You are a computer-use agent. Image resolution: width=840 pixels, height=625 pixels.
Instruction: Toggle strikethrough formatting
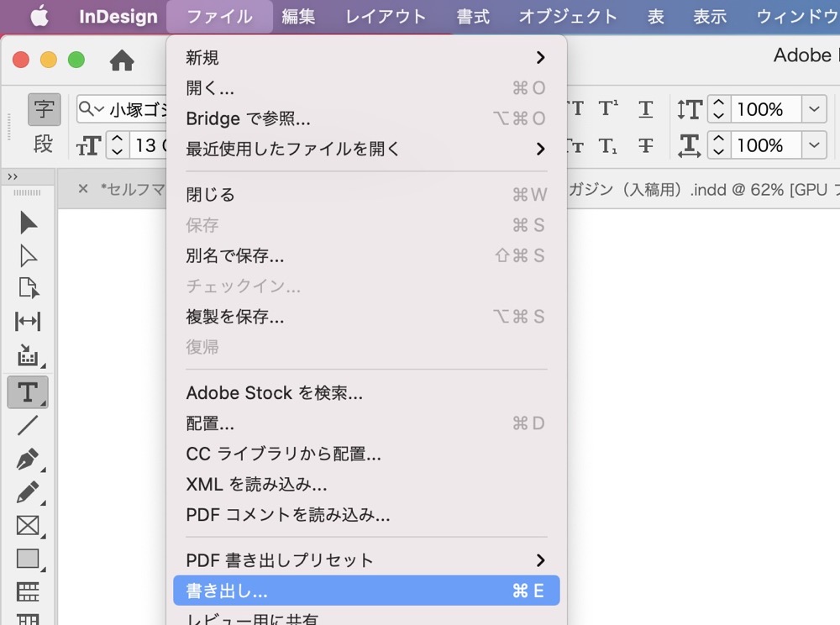pyautogui.click(x=645, y=145)
